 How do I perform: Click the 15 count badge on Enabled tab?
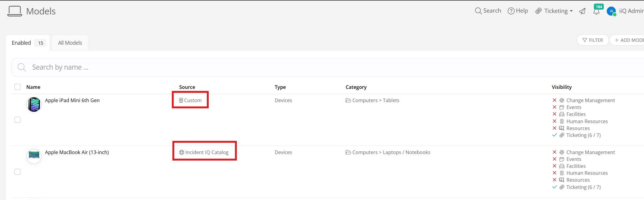point(41,43)
